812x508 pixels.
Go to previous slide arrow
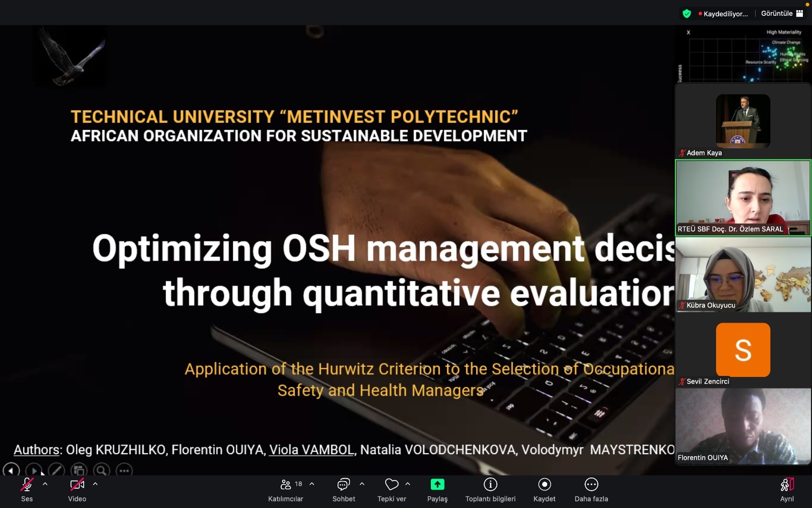11,470
